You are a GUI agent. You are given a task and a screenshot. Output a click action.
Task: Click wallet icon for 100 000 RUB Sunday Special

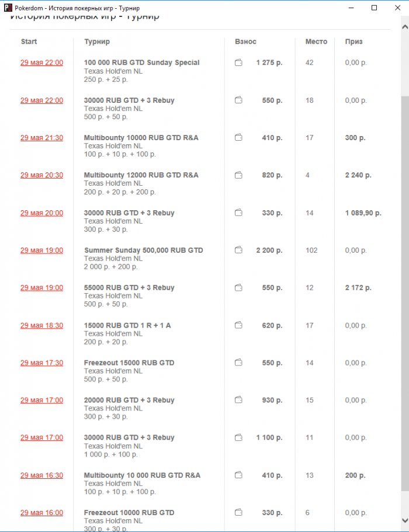point(238,63)
